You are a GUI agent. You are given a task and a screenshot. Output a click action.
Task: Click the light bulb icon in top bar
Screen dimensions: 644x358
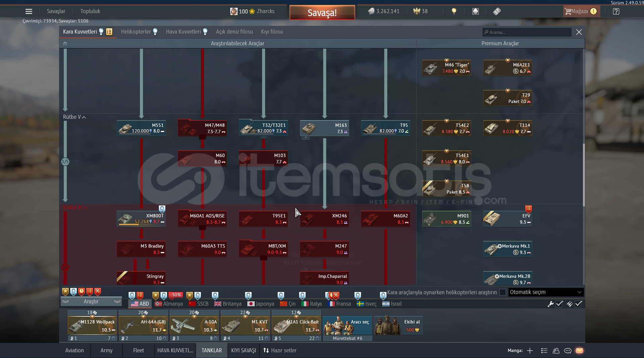(454, 11)
